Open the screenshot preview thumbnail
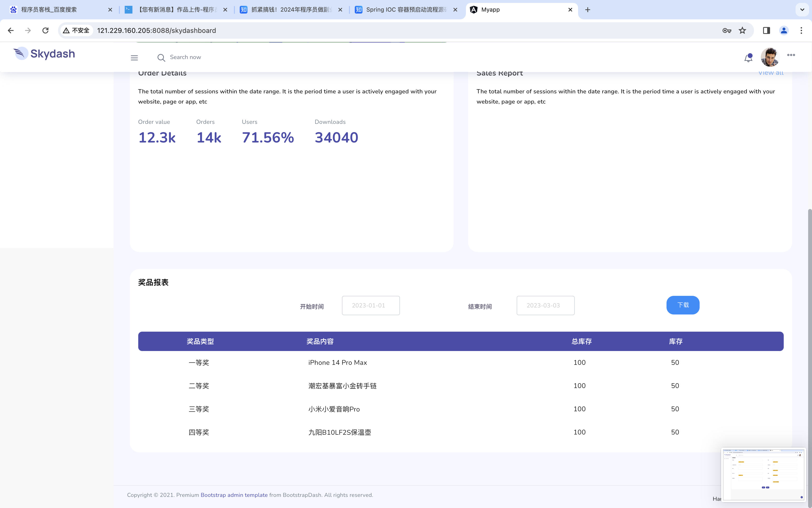Image resolution: width=812 pixels, height=508 pixels. [763, 474]
